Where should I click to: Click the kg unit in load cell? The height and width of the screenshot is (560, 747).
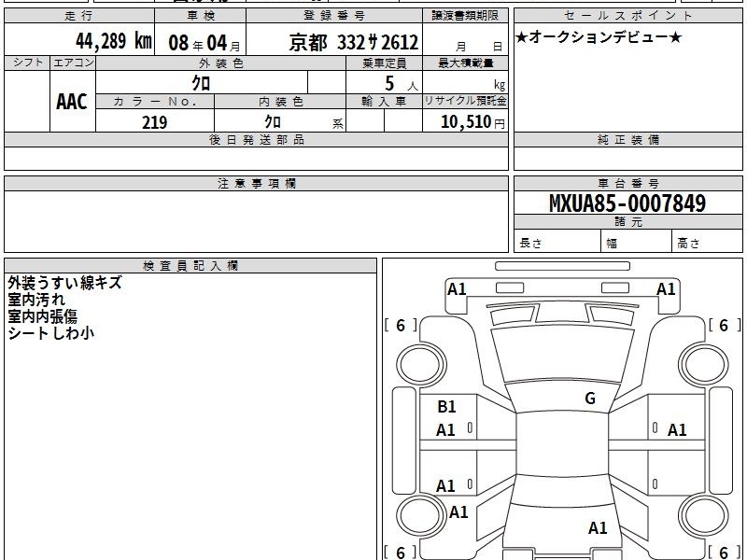pyautogui.click(x=500, y=85)
